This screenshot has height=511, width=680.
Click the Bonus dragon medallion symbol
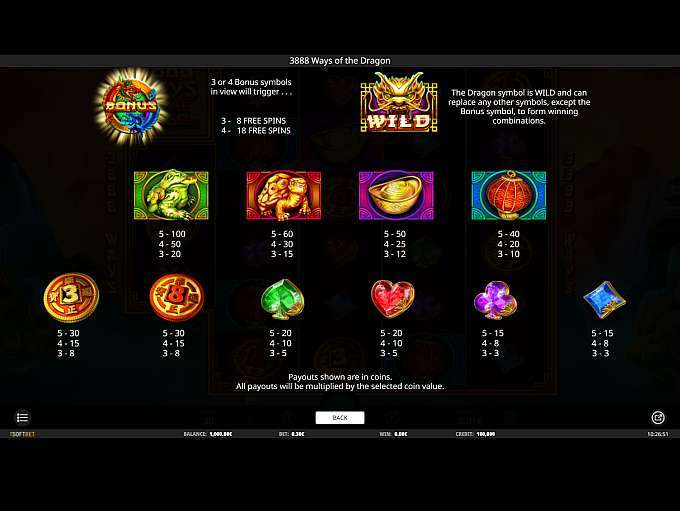(131, 106)
